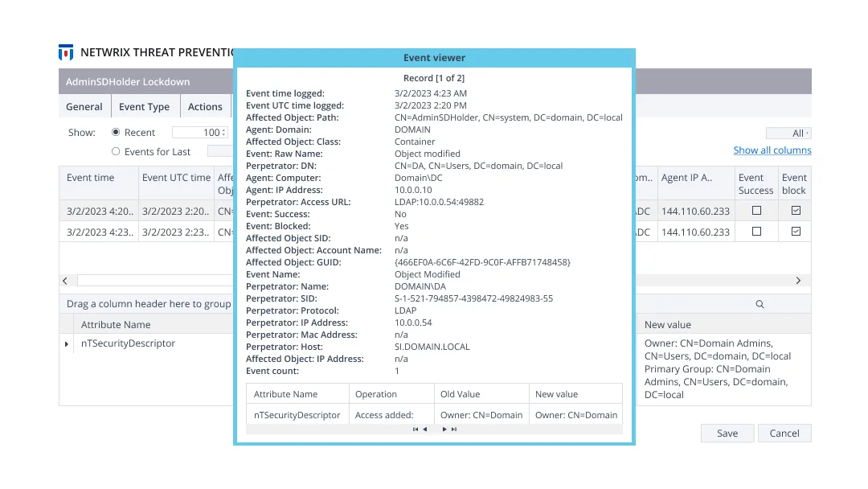This screenshot has width=868, height=489.
Task: Jump to last record in Event viewer
Action: click(454, 429)
